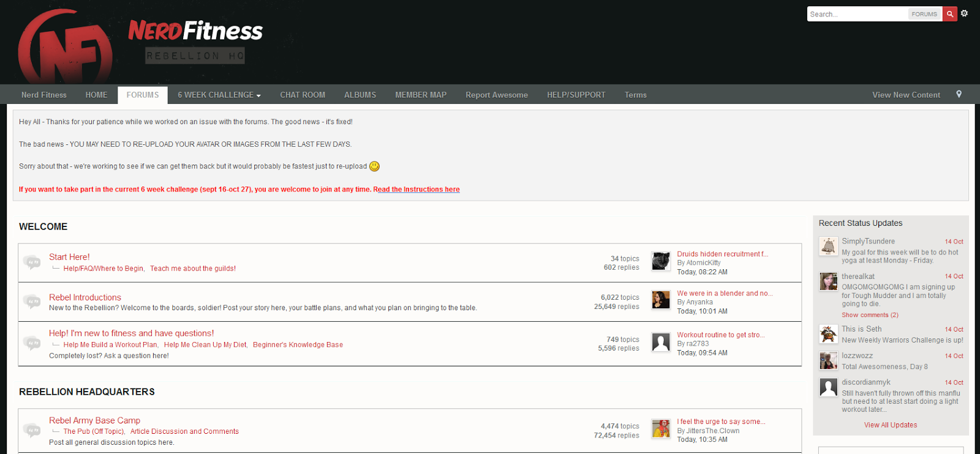The image size is (980, 454).
Task: Open Druids hidden recruitment topic
Action: pyautogui.click(x=723, y=255)
